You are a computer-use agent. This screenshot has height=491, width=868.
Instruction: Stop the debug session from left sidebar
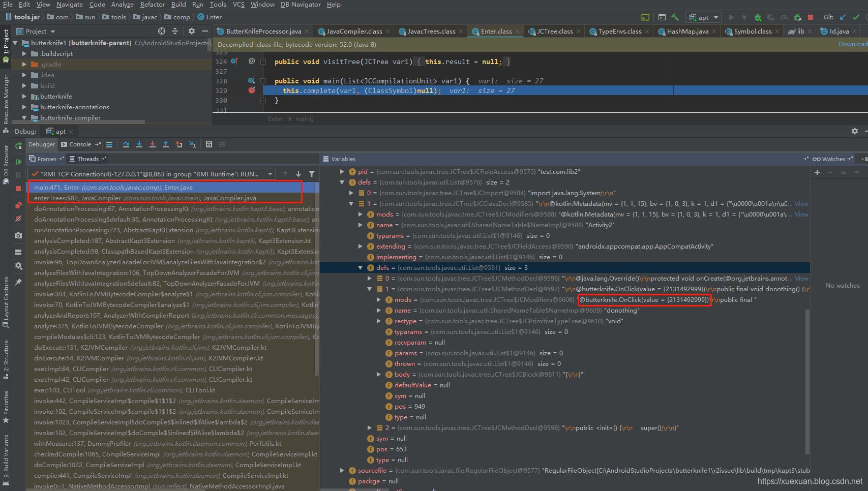click(x=18, y=189)
